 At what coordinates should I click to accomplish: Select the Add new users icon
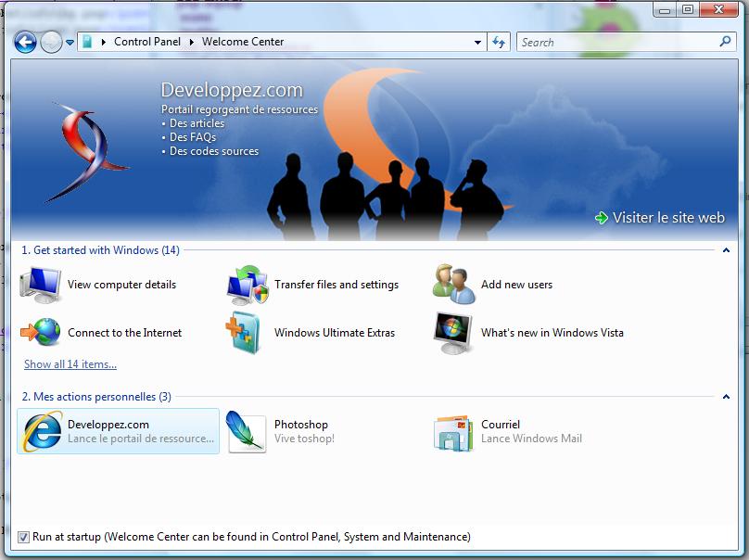[454, 285]
